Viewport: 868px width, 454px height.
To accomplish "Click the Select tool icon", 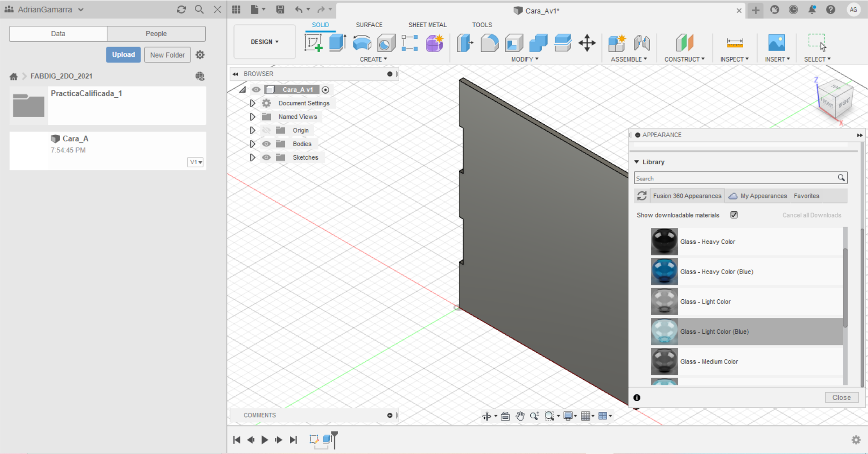I will tap(817, 42).
